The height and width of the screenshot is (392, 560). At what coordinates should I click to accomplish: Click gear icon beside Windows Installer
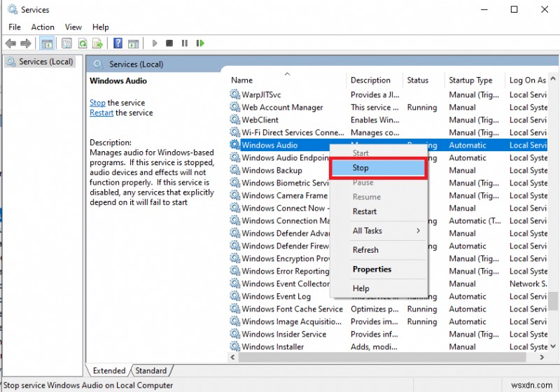pos(234,346)
